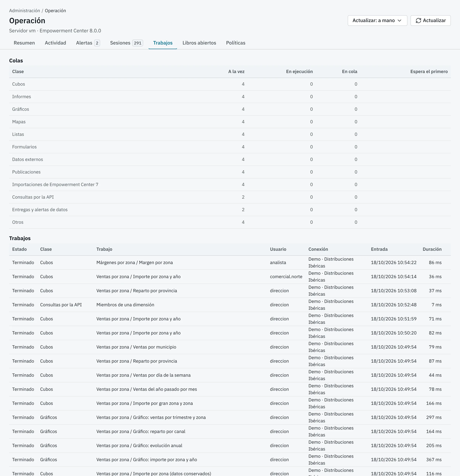Select the Informes queue row

(x=230, y=97)
